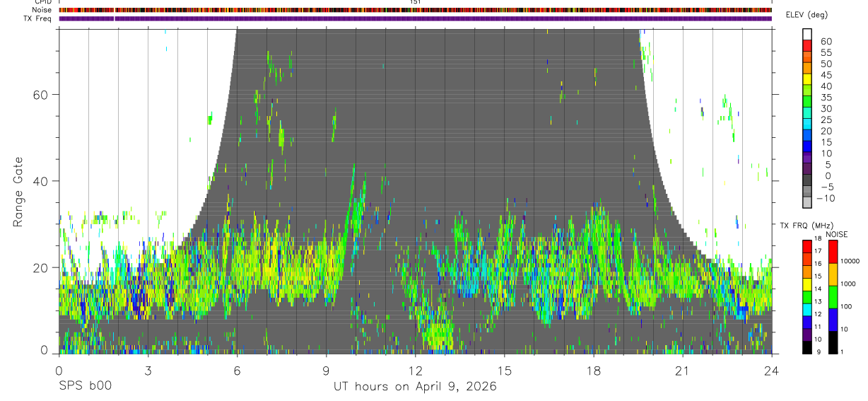Click the purple TX Freq strip bar
This screenshot has height=401, width=868.
(x=416, y=18)
